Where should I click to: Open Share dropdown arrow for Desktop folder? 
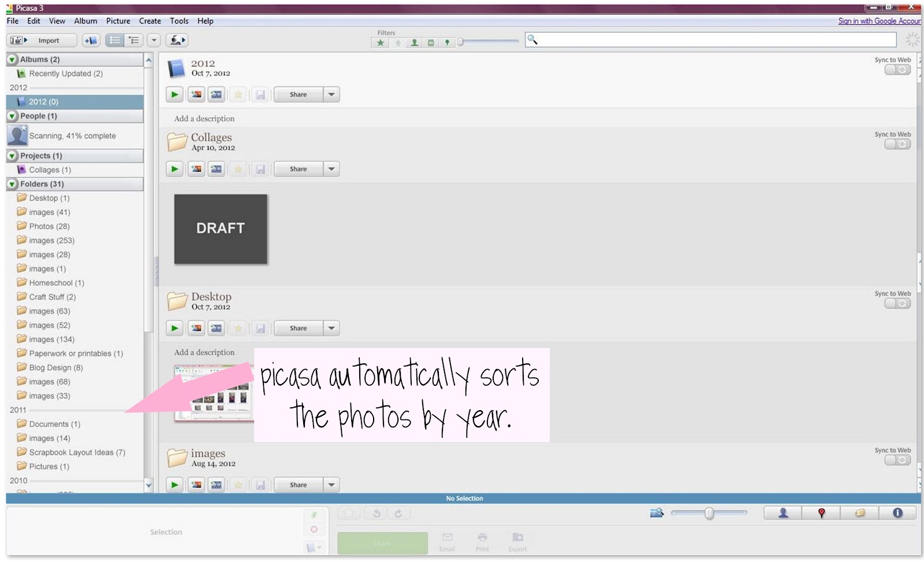click(x=331, y=329)
